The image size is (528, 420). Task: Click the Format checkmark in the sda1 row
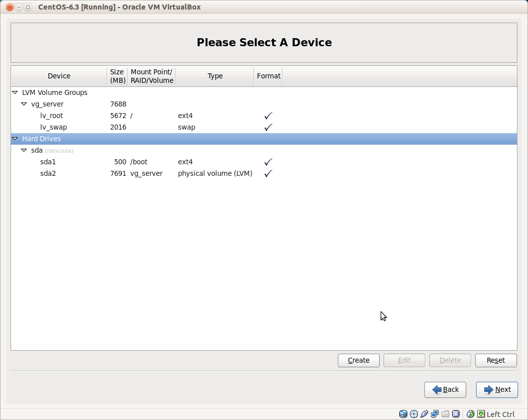pyautogui.click(x=269, y=162)
